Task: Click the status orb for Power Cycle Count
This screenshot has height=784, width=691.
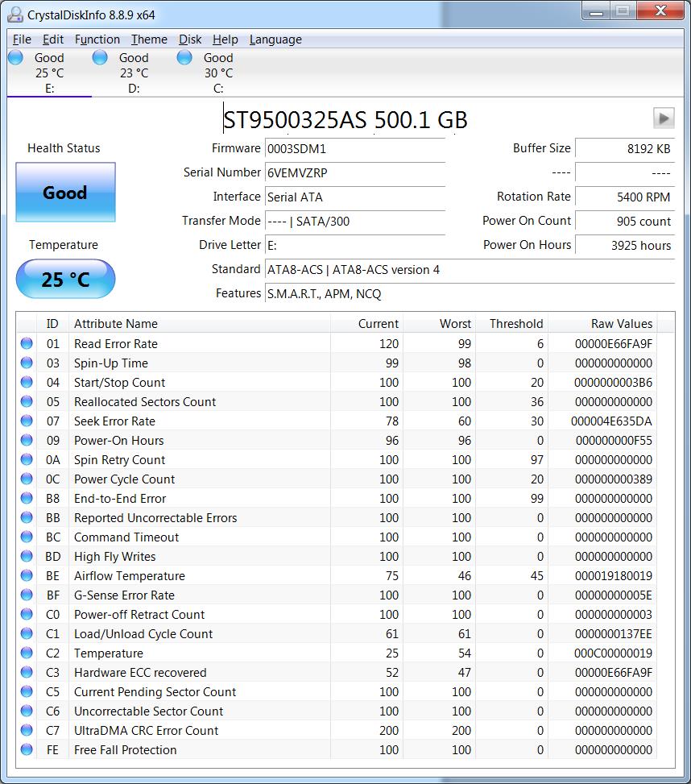Action: coord(27,479)
